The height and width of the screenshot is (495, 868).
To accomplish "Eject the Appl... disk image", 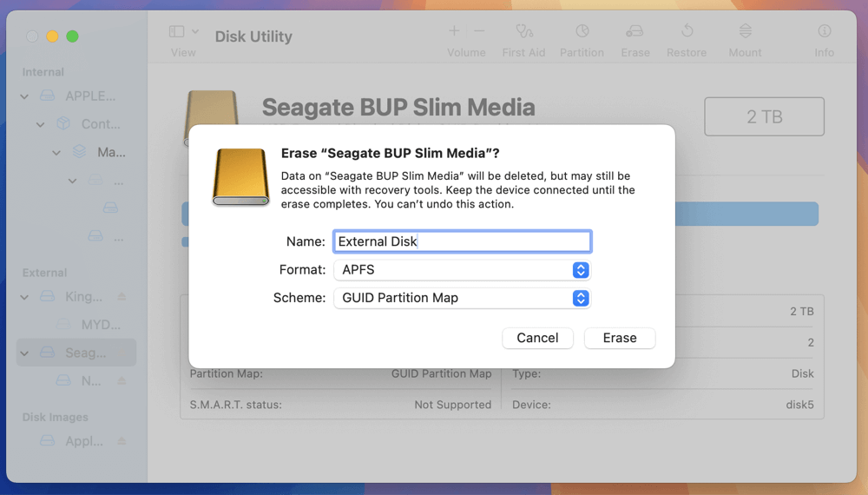I will tap(122, 441).
